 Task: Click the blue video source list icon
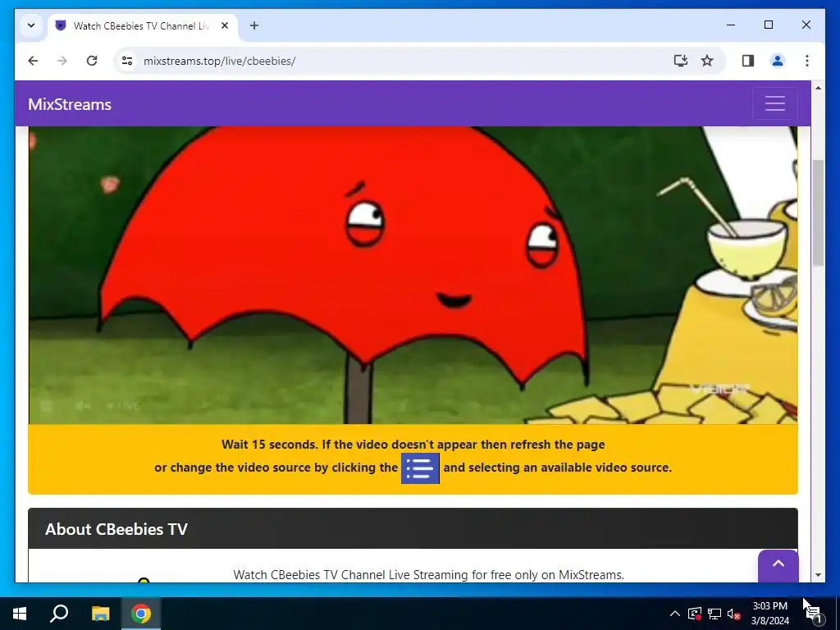(x=420, y=468)
